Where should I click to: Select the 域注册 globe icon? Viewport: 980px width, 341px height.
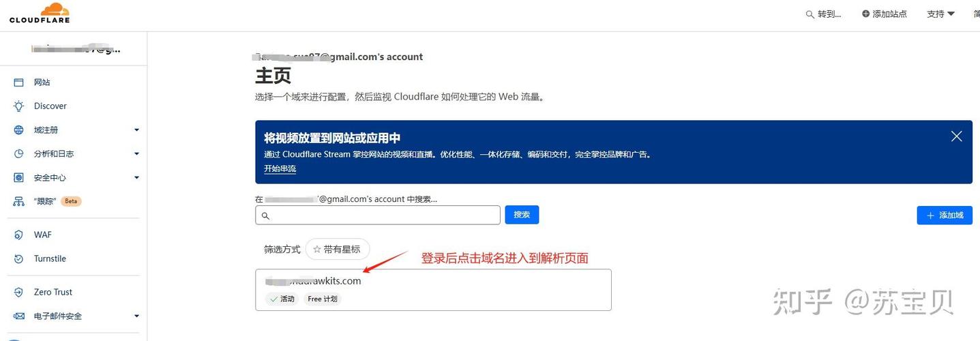click(19, 130)
